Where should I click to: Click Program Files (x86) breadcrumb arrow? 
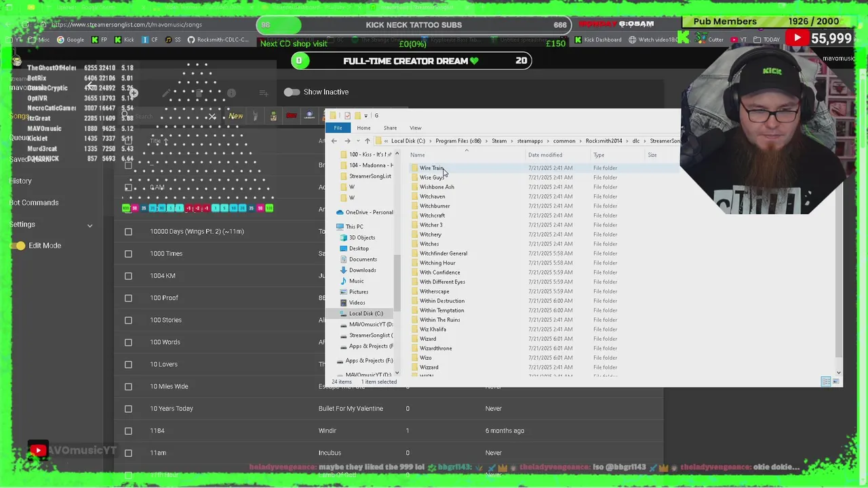tap(487, 141)
